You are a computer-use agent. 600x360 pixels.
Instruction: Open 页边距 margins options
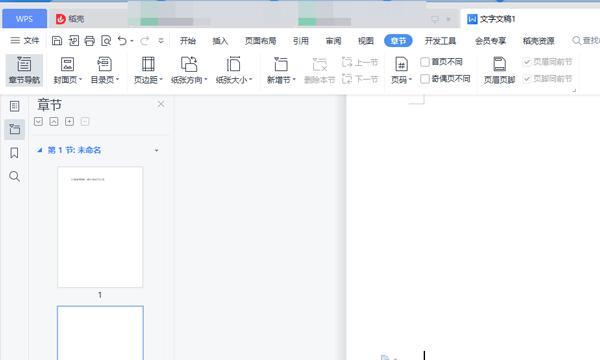click(148, 70)
